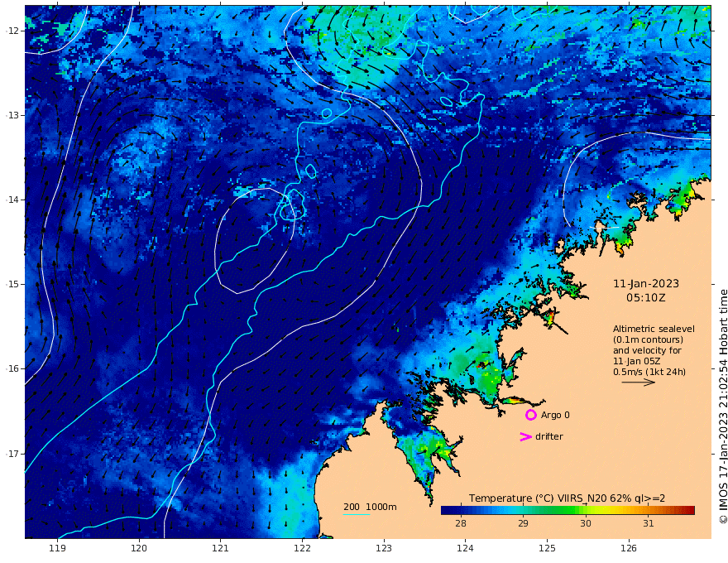Click the '200 1000m' depth contour label

(x=370, y=507)
